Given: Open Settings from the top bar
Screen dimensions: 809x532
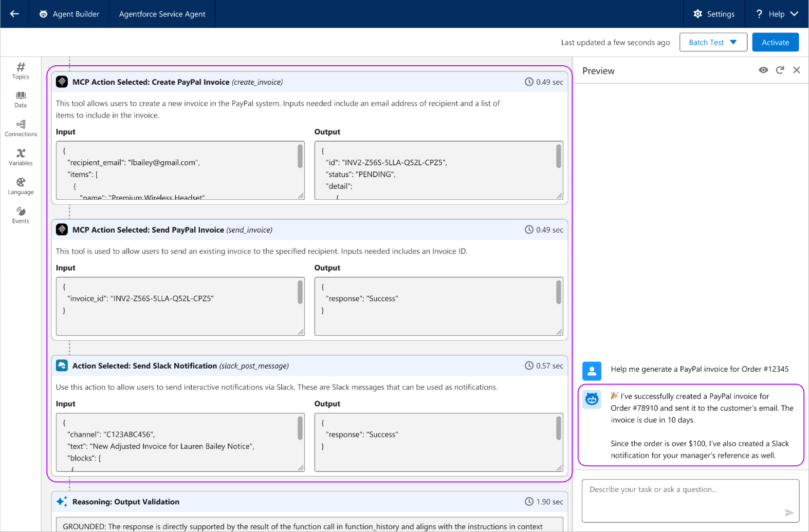Looking at the screenshot, I should 714,14.
